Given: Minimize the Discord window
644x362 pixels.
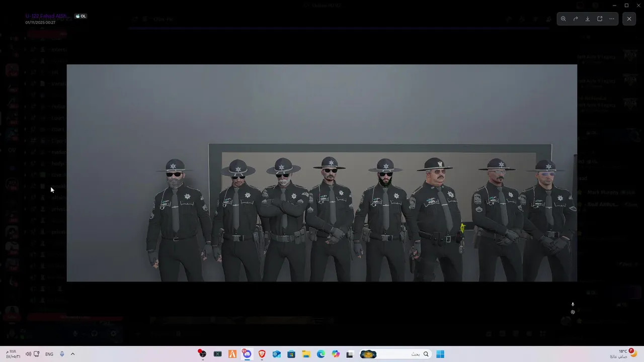Looking at the screenshot, I should [614, 5].
